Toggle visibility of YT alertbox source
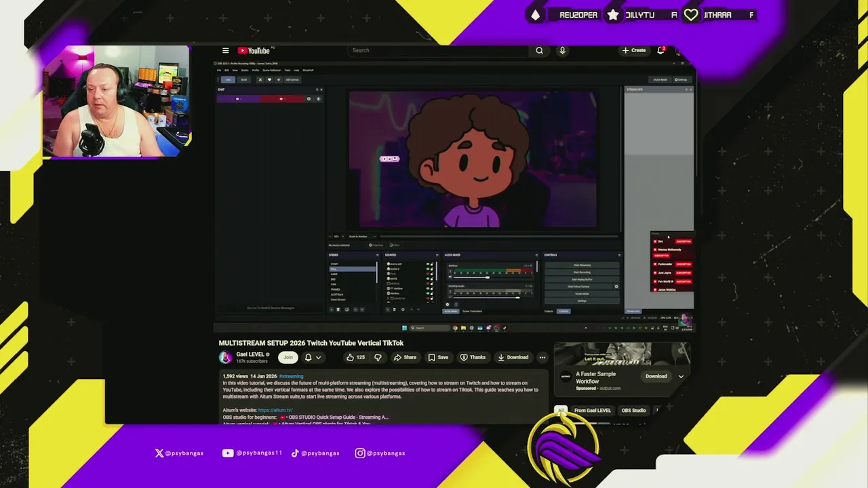The image size is (868, 488). [x=428, y=288]
